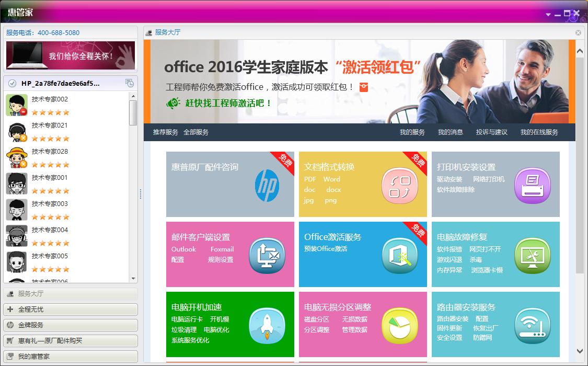Click the red envelope icon in the banner
588x366 pixels.
pyautogui.click(x=363, y=87)
